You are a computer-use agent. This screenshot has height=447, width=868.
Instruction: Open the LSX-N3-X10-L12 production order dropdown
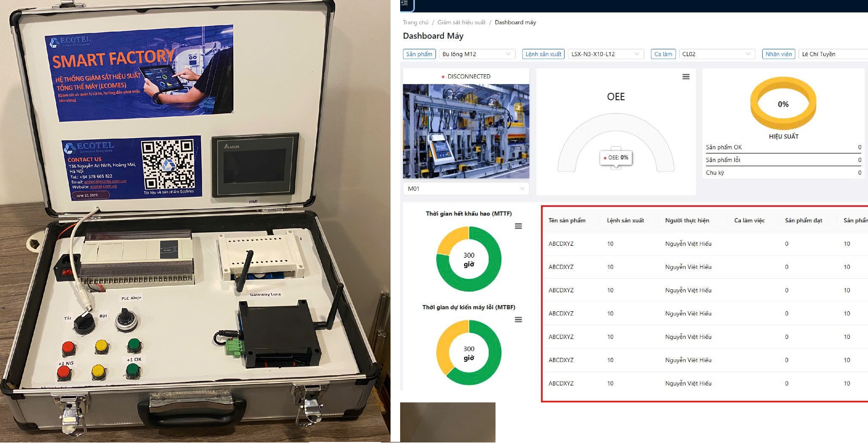coord(605,54)
